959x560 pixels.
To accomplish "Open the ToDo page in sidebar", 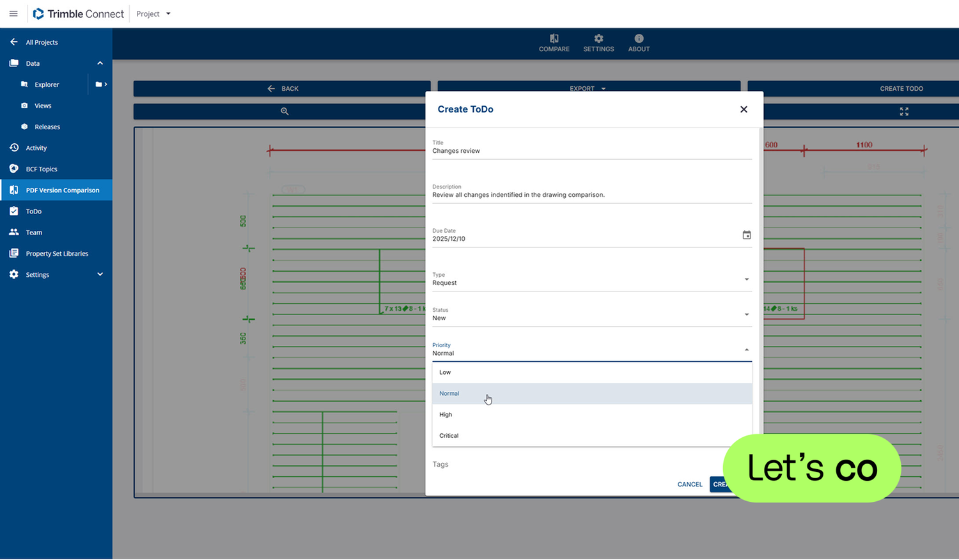I will point(33,211).
